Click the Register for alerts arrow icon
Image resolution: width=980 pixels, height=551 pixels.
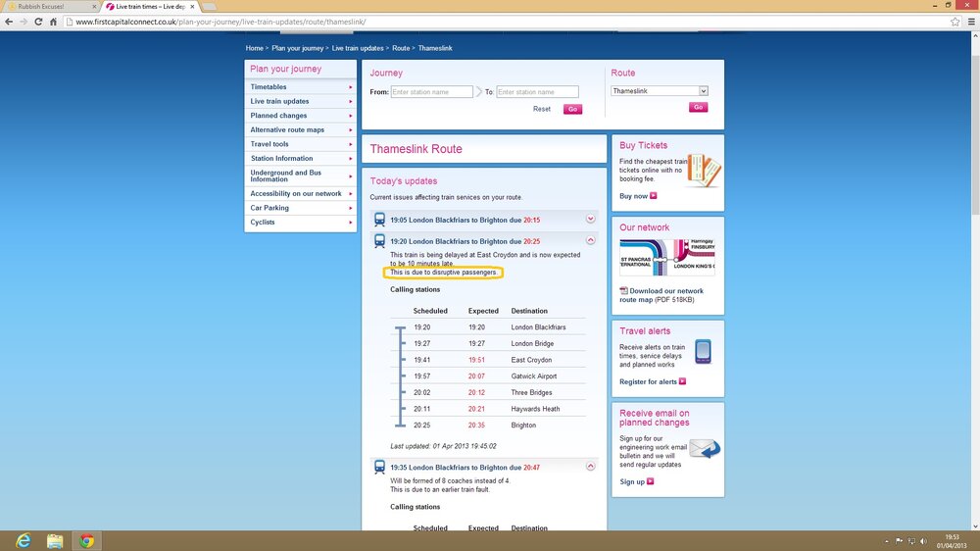click(682, 381)
